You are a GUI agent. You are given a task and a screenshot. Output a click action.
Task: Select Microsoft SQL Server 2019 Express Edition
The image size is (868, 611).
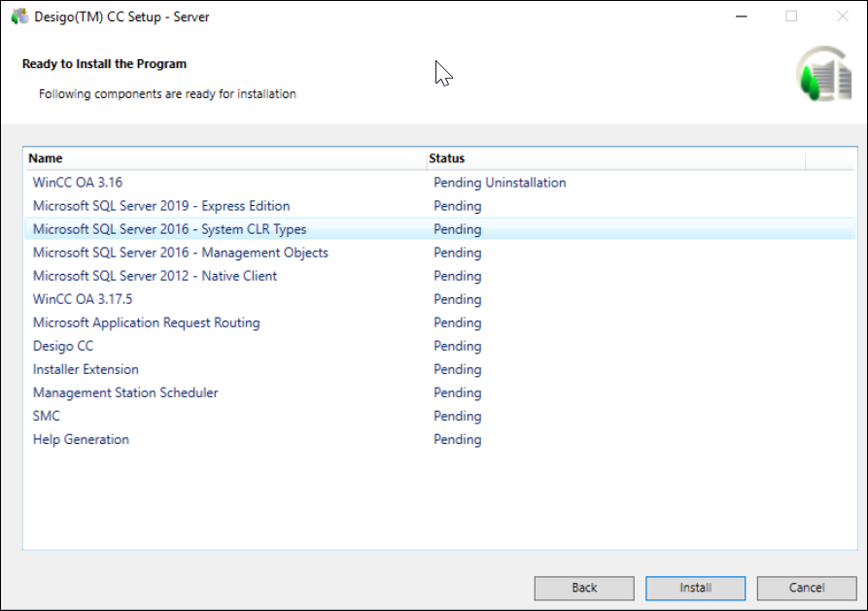[x=161, y=206]
